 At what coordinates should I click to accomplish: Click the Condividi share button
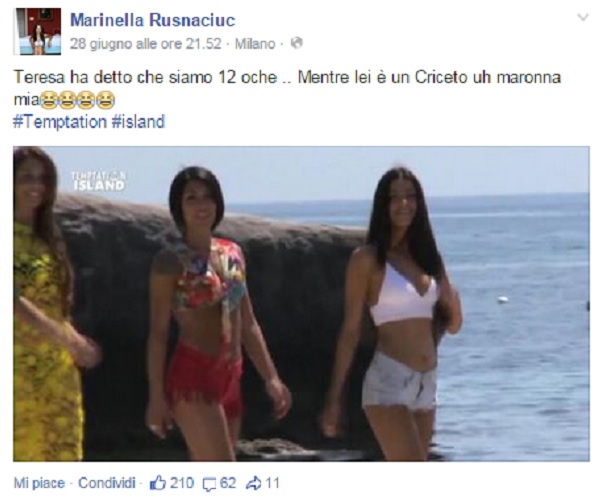[107, 483]
